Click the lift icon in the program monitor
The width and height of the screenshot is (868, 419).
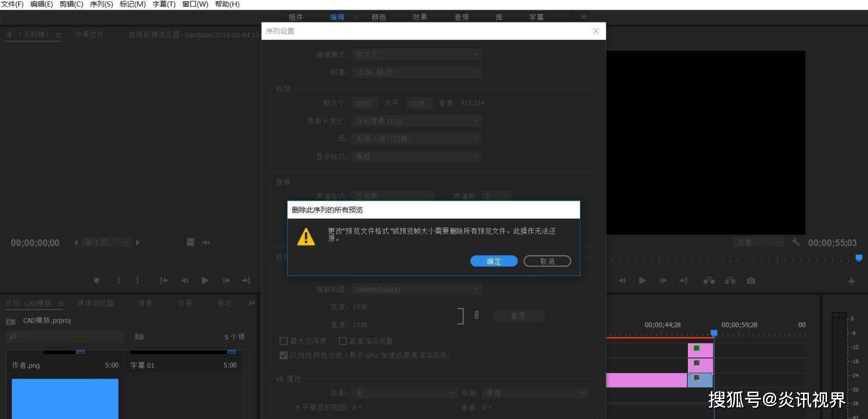(x=709, y=280)
